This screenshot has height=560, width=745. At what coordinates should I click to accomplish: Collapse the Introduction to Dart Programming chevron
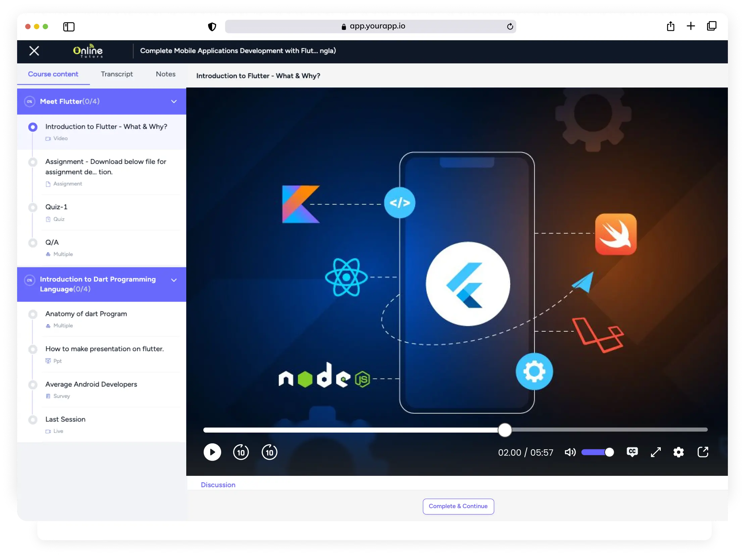(174, 280)
